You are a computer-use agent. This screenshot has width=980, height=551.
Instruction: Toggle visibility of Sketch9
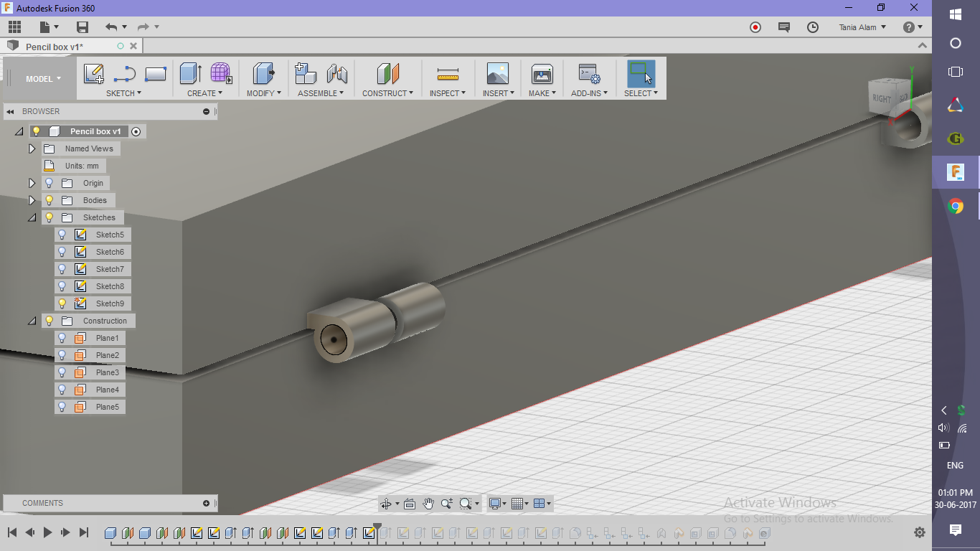(x=62, y=303)
